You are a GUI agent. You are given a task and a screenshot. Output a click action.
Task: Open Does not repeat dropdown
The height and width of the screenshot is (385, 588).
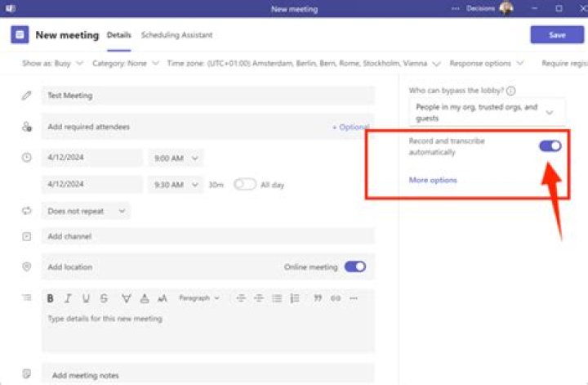87,211
